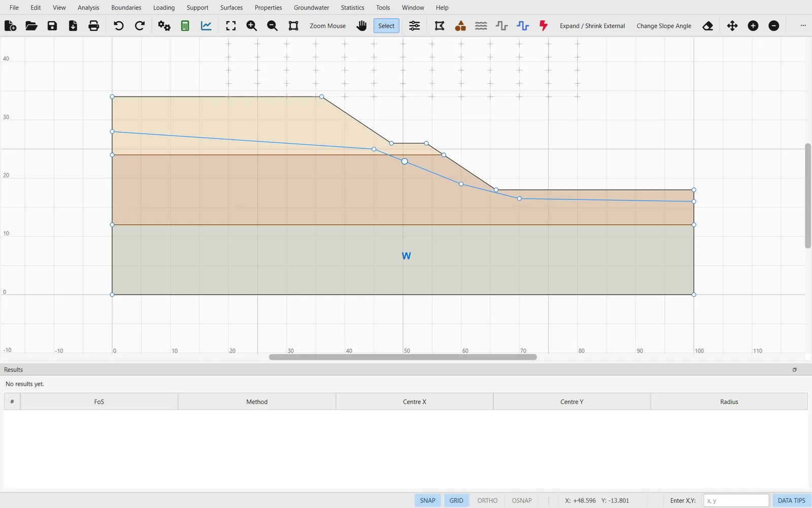Open the Groundwater menu
This screenshot has height=508, width=812.
(312, 8)
